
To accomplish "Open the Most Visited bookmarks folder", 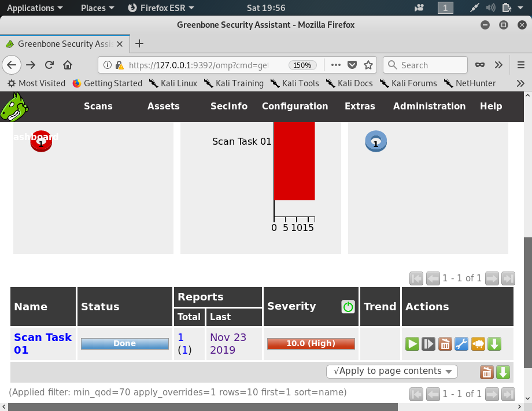I will pyautogui.click(x=36, y=83).
